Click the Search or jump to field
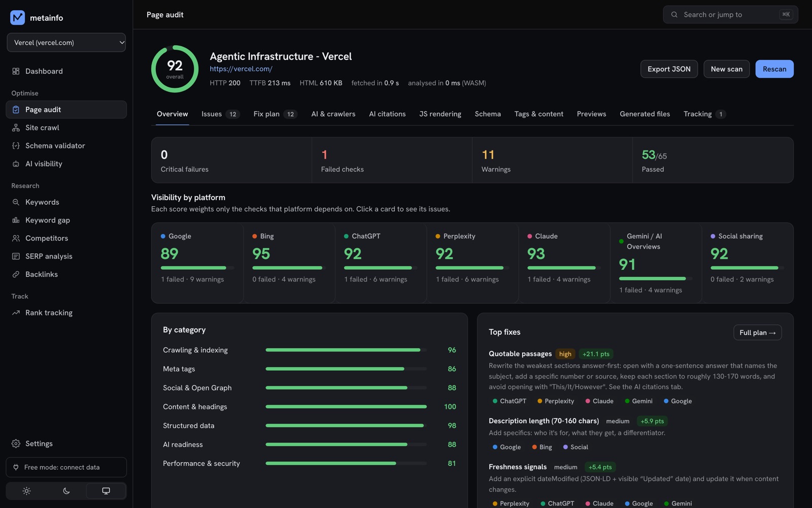The image size is (812, 508). (x=730, y=15)
